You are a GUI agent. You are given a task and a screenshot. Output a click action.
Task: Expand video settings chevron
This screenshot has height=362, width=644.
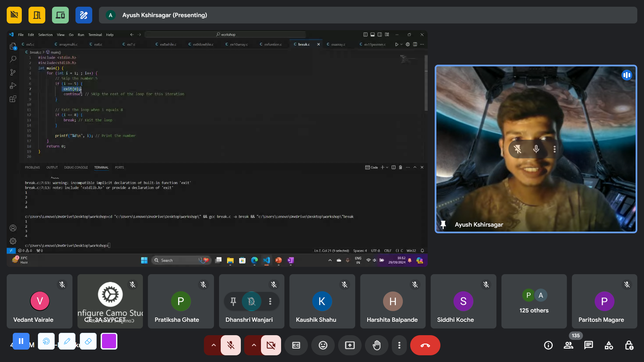pos(254,345)
